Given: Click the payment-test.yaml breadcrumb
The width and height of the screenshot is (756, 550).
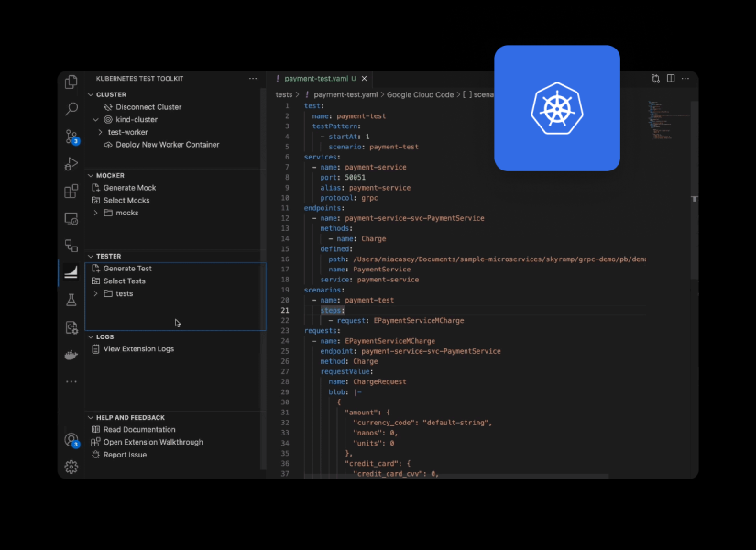Looking at the screenshot, I should coord(345,94).
